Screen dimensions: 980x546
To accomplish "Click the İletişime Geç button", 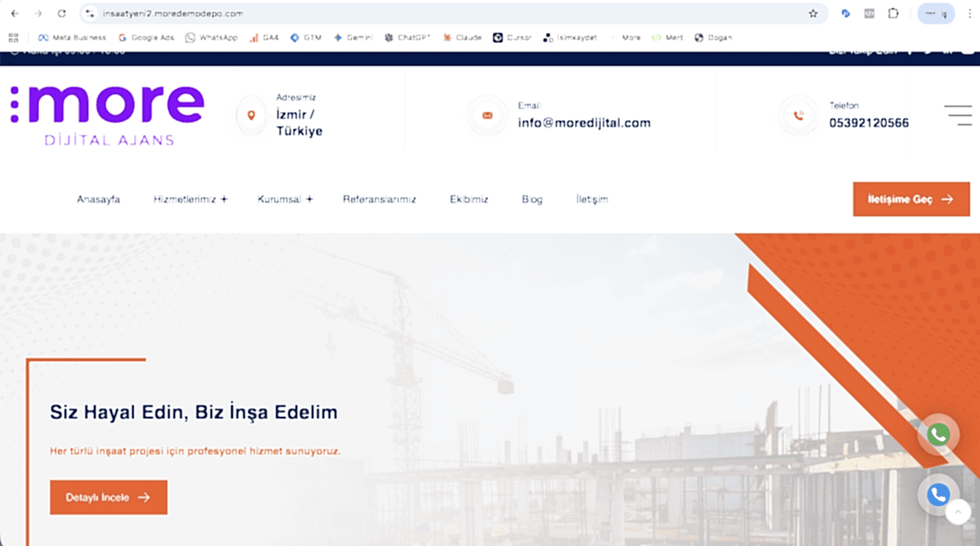I will 911,199.
